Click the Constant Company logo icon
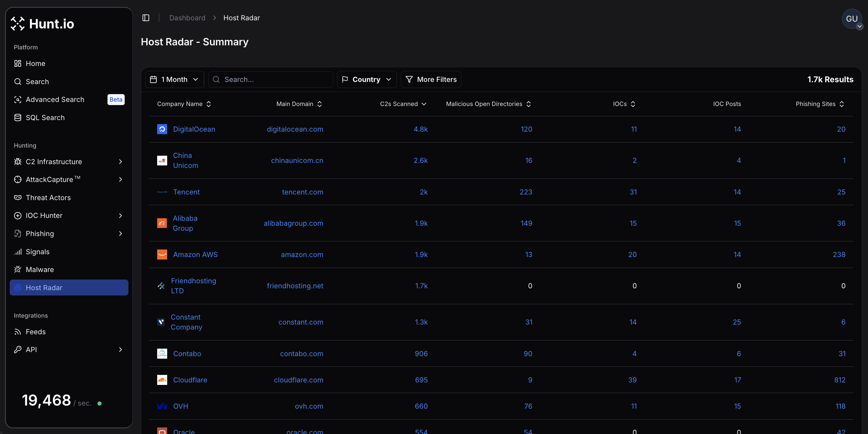The width and height of the screenshot is (868, 434). coord(161,322)
